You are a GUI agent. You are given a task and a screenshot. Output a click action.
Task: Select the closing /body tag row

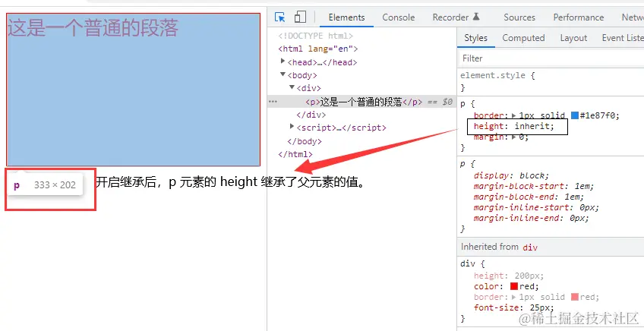pos(305,141)
